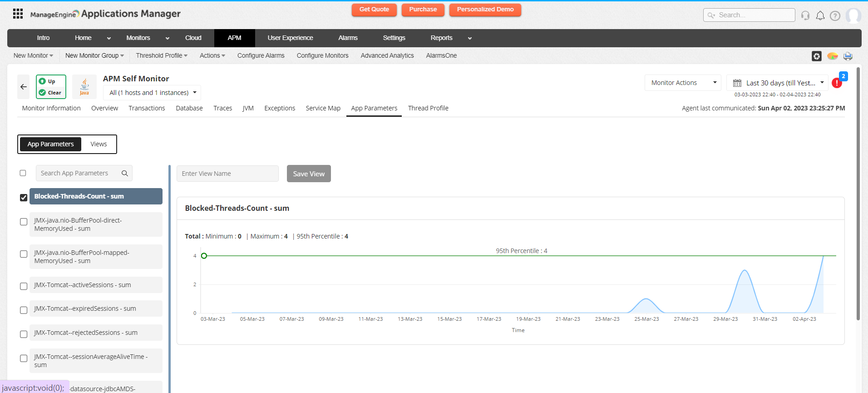Click the blue alert count badge
868x393 pixels.
[x=843, y=76]
